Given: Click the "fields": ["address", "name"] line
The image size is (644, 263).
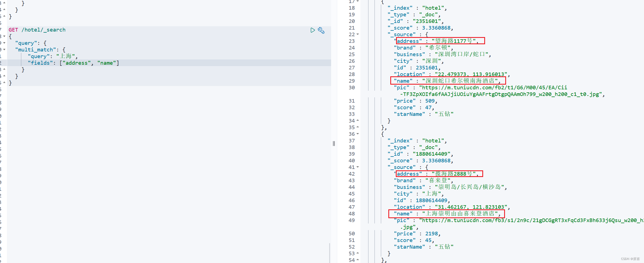Looking at the screenshot, I should (x=73, y=63).
